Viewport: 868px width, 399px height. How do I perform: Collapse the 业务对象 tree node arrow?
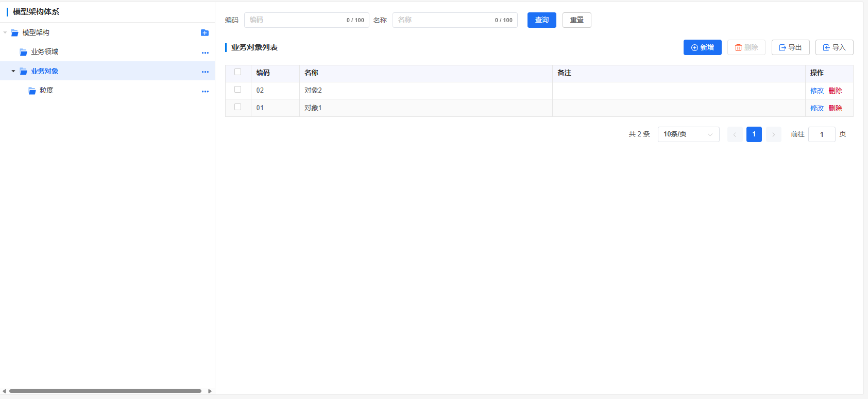pos(13,71)
